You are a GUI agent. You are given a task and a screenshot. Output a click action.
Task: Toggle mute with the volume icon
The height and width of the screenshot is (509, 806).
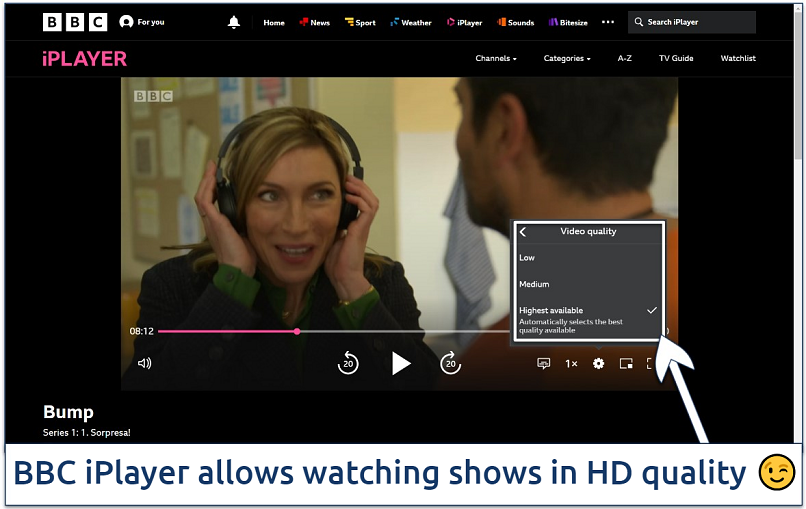pyautogui.click(x=144, y=363)
